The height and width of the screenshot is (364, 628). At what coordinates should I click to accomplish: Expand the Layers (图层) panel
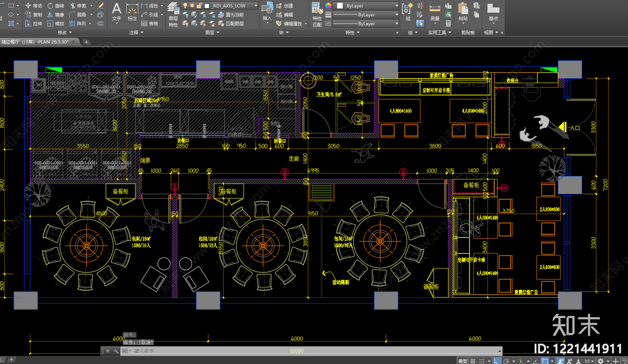pos(212,33)
